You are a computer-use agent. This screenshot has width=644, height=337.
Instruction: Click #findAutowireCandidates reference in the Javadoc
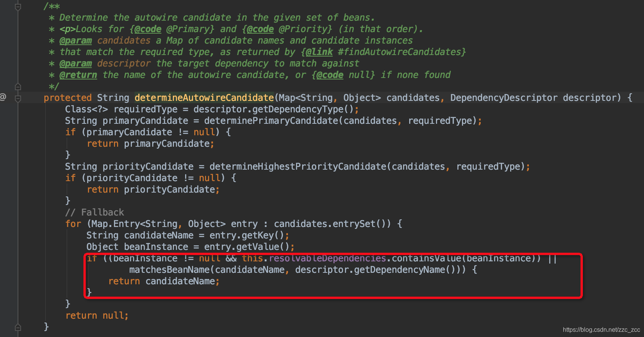pos(399,52)
